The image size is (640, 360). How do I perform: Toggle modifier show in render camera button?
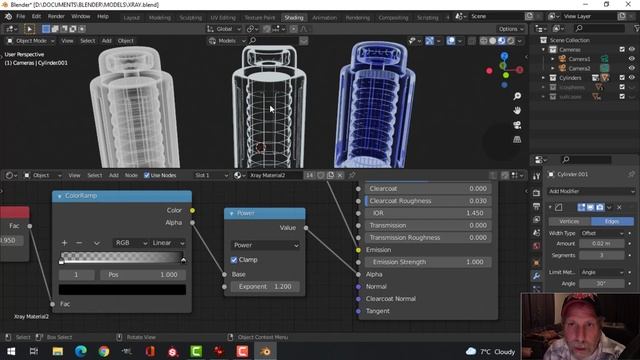pos(600,207)
